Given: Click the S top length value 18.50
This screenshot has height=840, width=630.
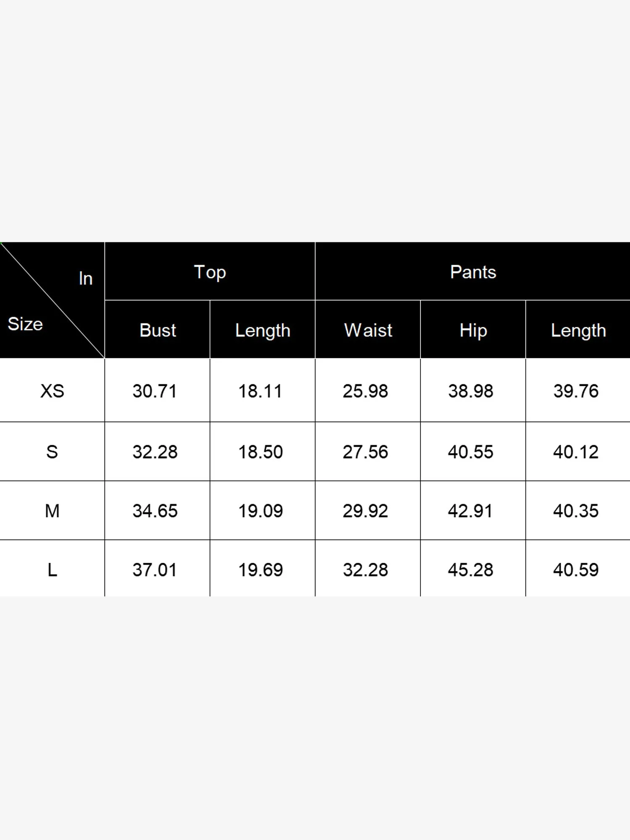Looking at the screenshot, I should click(x=260, y=452).
